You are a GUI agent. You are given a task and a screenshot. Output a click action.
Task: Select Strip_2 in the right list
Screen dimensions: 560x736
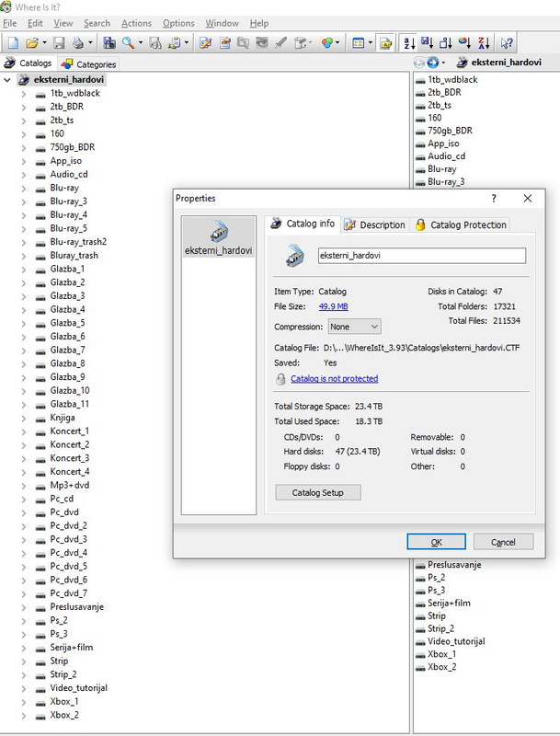(x=440, y=628)
